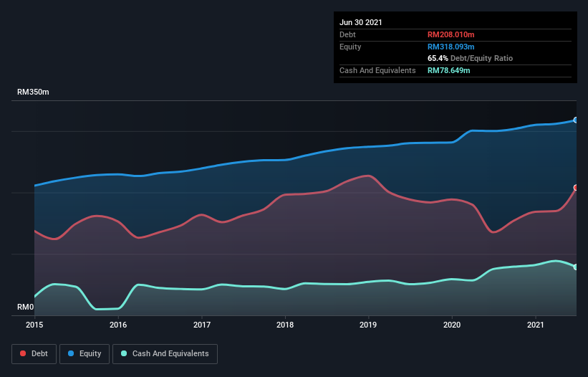Select the Cash endpoint marker at Jun 2021

point(576,267)
